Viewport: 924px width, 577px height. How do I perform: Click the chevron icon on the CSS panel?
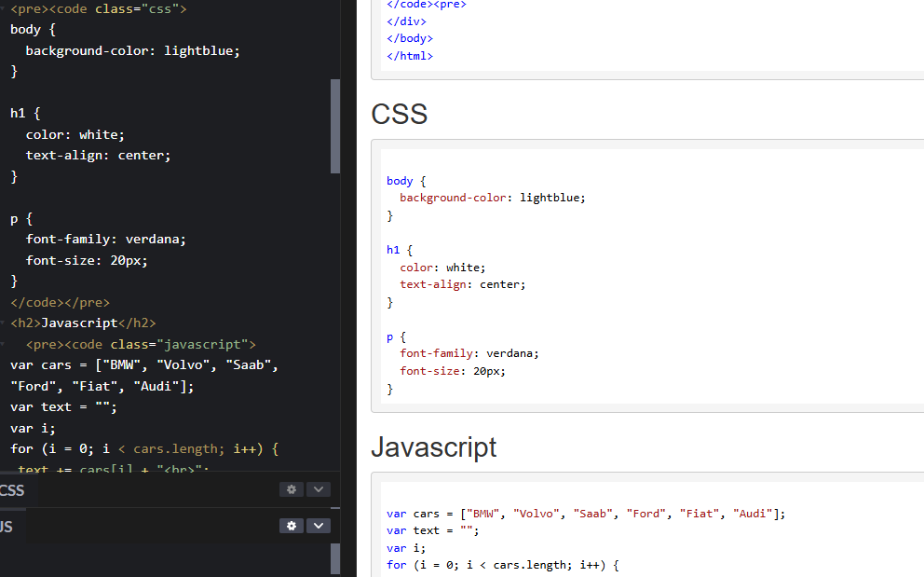[x=318, y=489]
